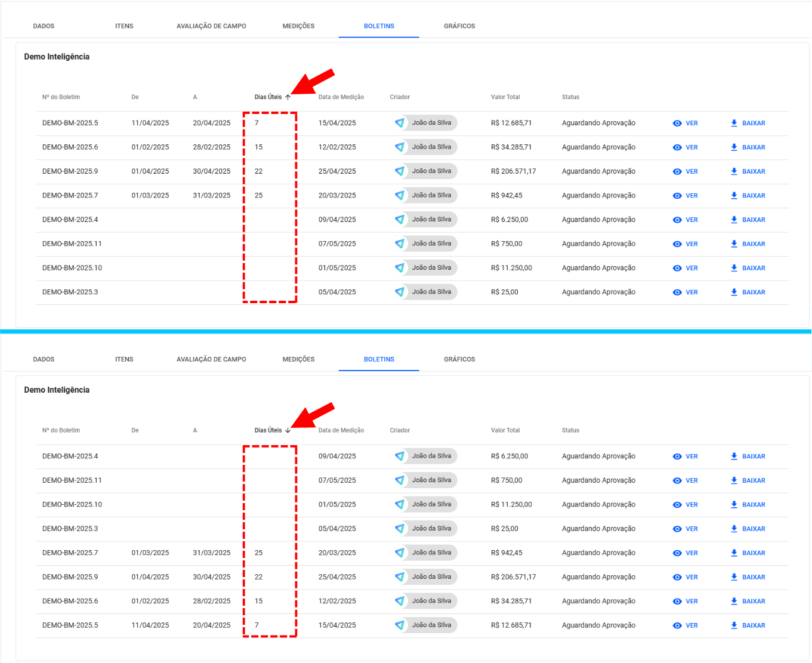This screenshot has height=663, width=812.
Task: Click creator avatar icon for DEMO-BM-2025.9 in upper table
Action: click(400, 171)
